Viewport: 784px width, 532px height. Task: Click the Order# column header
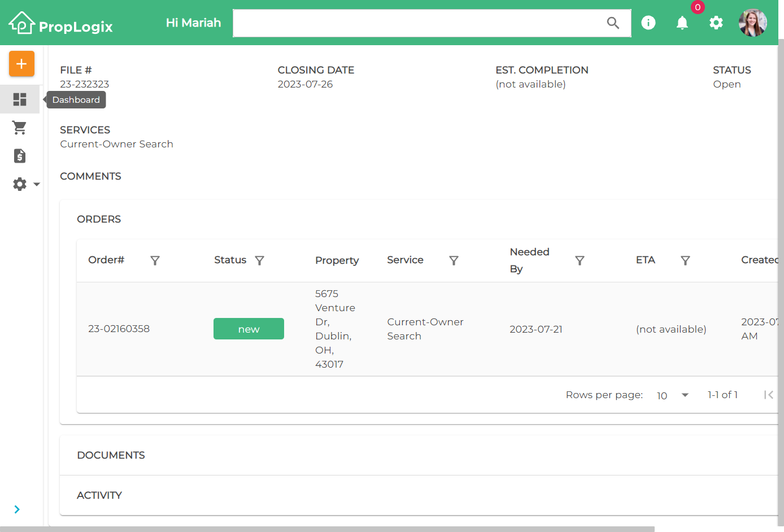106,260
